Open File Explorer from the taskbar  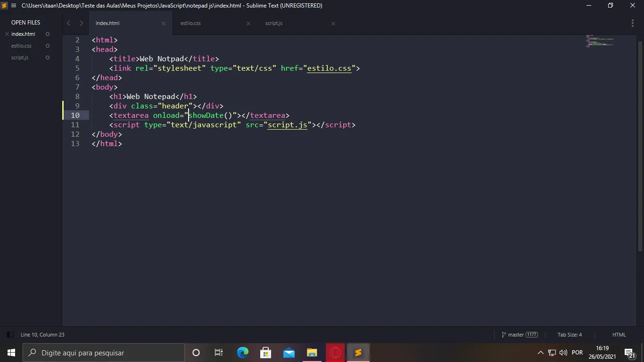pyautogui.click(x=312, y=353)
